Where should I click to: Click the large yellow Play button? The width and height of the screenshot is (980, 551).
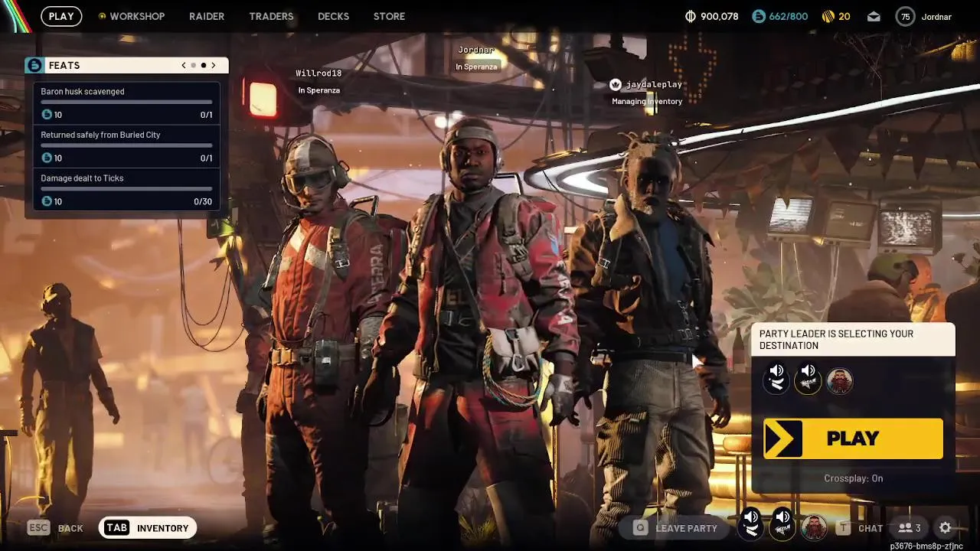point(853,439)
